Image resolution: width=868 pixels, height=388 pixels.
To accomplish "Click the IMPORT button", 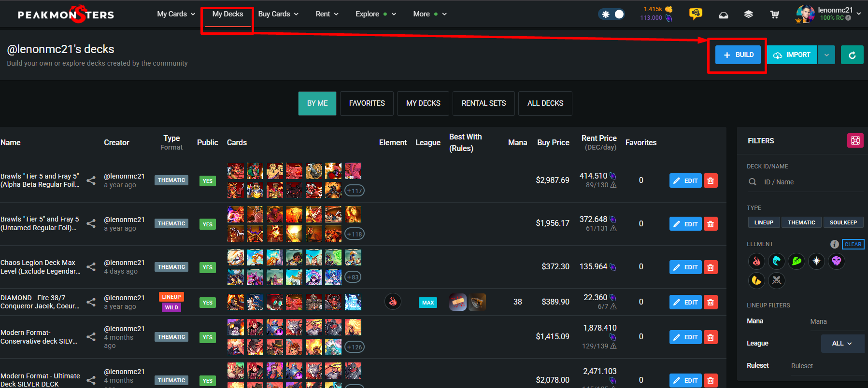I will point(792,55).
